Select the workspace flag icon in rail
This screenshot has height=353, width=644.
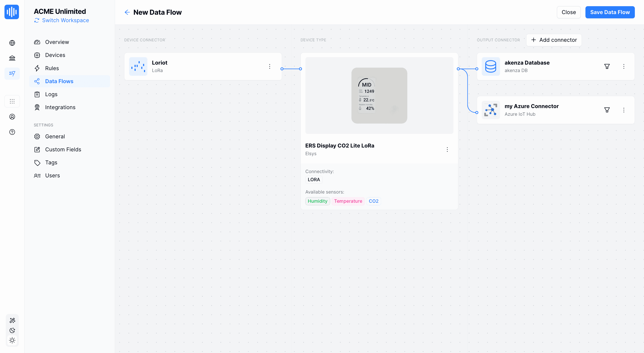point(12,74)
